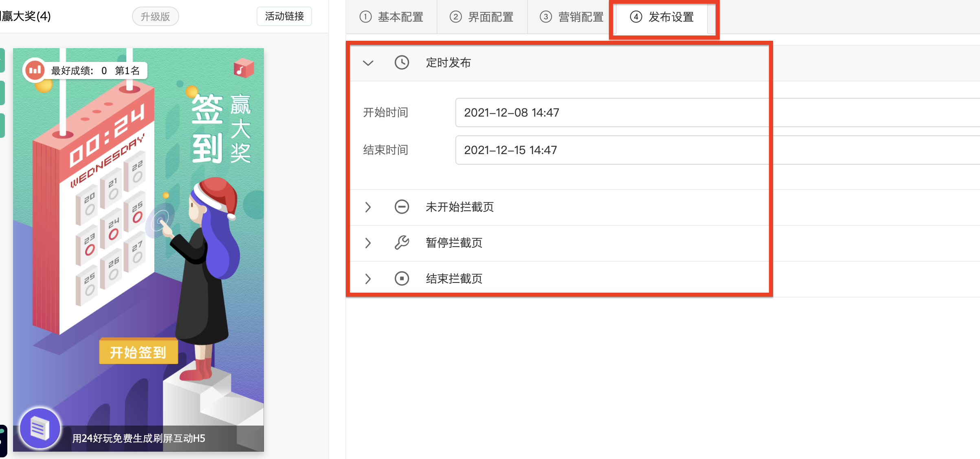This screenshot has width=980, height=459.
Task: Click the 未开始拦截页 row label
Action: 460,207
